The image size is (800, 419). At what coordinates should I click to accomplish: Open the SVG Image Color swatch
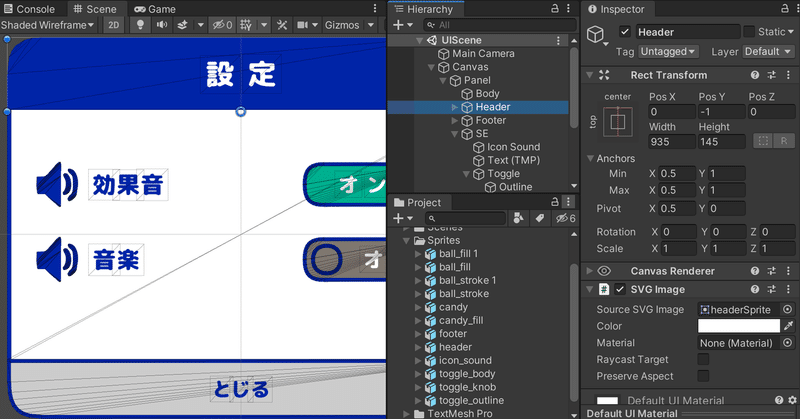pyautogui.click(x=739, y=326)
